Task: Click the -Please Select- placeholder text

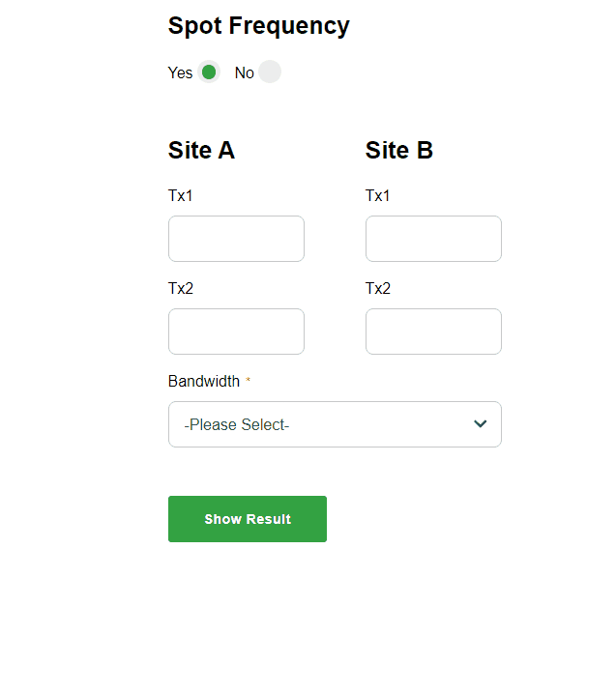Action: click(237, 424)
